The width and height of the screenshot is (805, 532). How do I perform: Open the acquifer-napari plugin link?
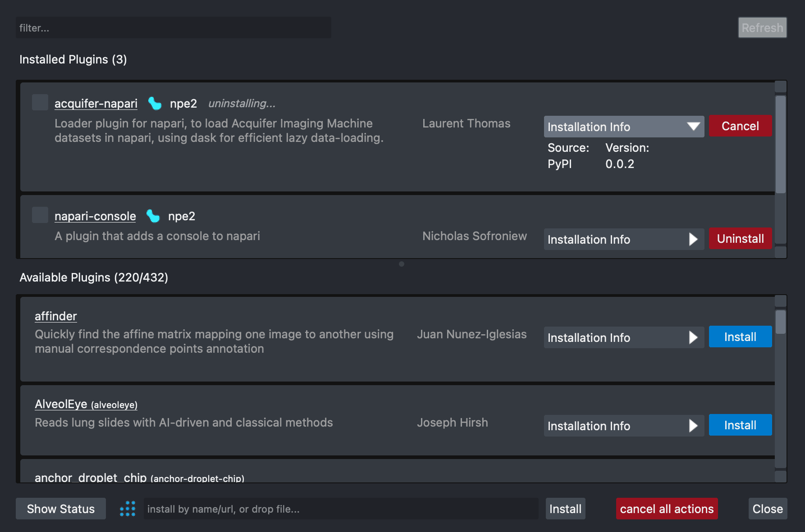tap(96, 103)
